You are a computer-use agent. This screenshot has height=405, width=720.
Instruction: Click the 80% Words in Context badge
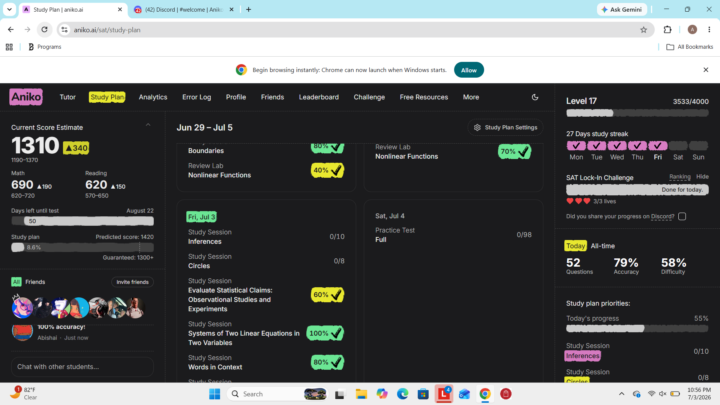[327, 362]
